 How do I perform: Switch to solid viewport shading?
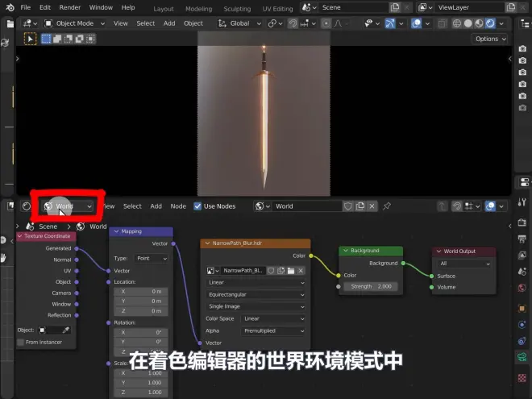pyautogui.click(x=468, y=23)
